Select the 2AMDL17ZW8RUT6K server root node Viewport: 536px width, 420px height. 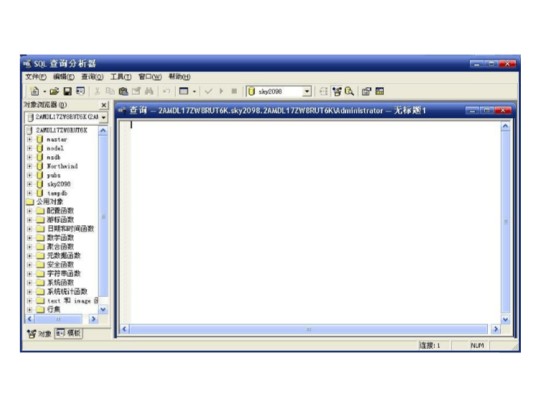[x=62, y=130]
